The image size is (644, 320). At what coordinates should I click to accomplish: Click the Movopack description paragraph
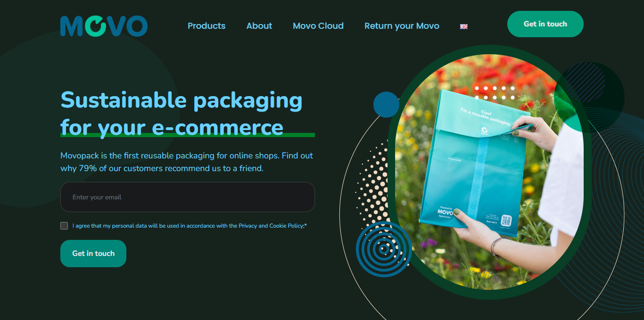point(187,162)
